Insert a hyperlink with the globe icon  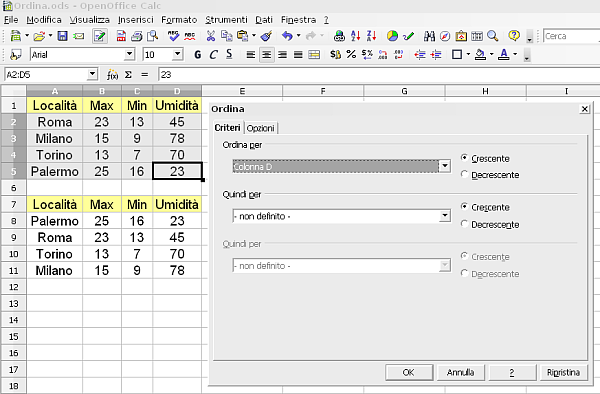pos(339,36)
